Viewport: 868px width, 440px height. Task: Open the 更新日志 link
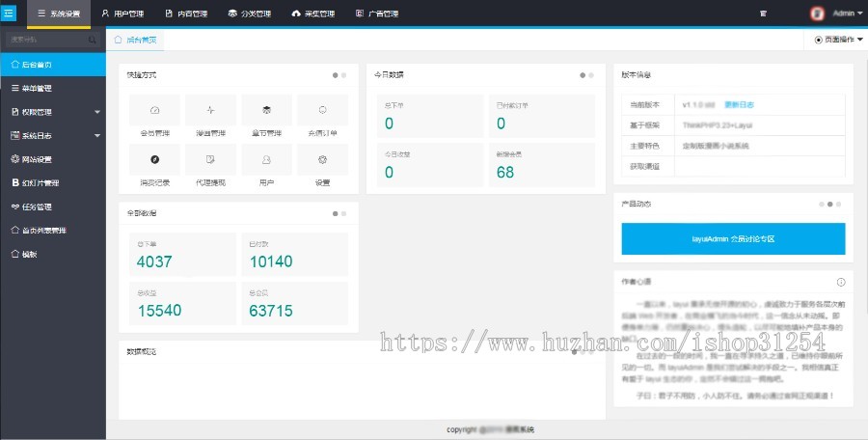(x=739, y=105)
